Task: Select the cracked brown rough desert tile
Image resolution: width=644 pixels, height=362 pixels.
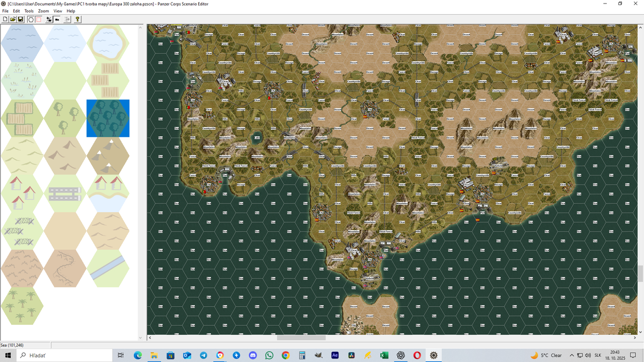Action: coord(22,268)
